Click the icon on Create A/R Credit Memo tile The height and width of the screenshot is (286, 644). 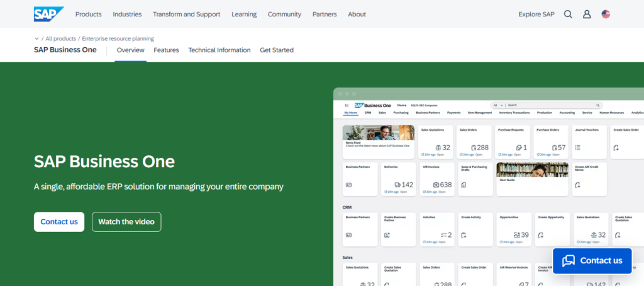click(577, 185)
